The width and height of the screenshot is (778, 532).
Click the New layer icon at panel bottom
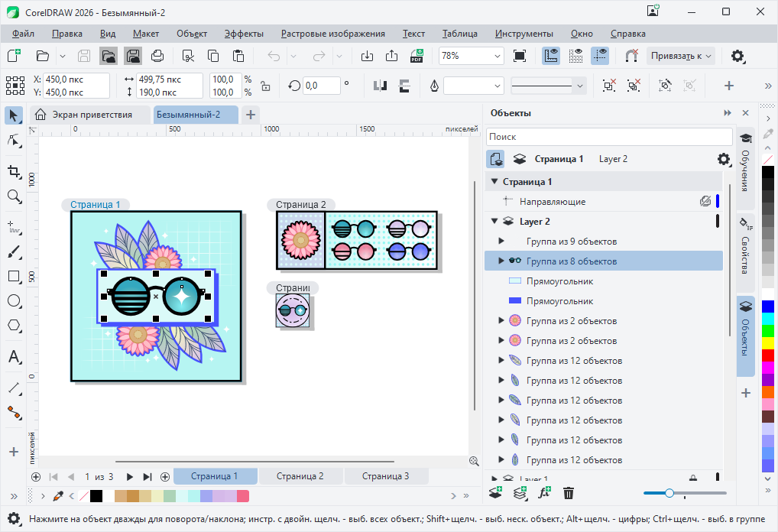click(496, 493)
